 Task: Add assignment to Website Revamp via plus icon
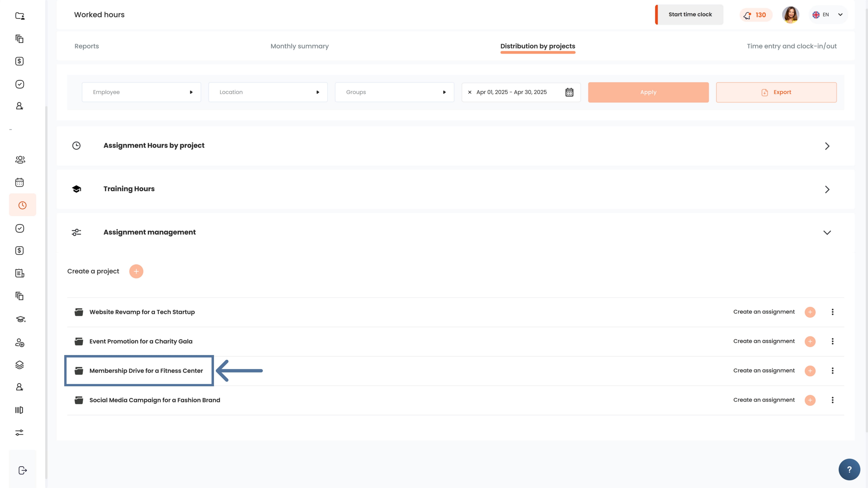[810, 312]
